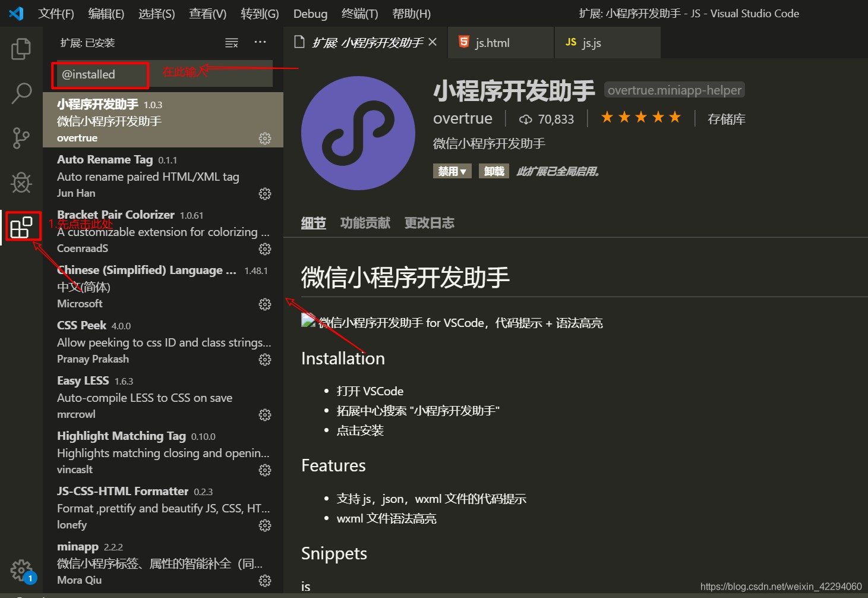Image resolution: width=868 pixels, height=598 pixels.
Task: Click the Features heading text
Action: (x=333, y=465)
